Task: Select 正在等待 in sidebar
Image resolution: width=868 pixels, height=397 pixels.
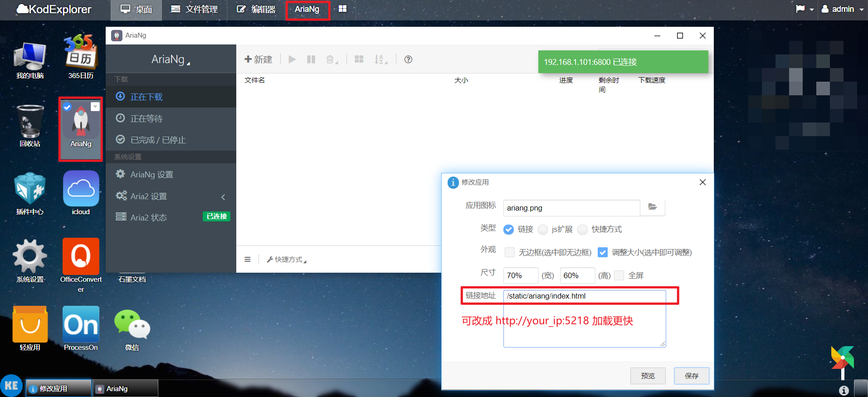Action: pos(171,118)
